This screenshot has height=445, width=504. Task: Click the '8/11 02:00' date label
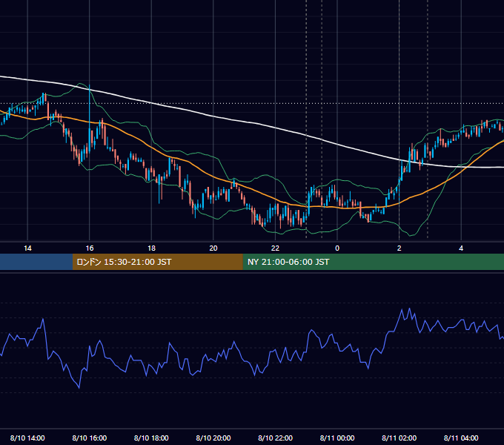coord(399,438)
